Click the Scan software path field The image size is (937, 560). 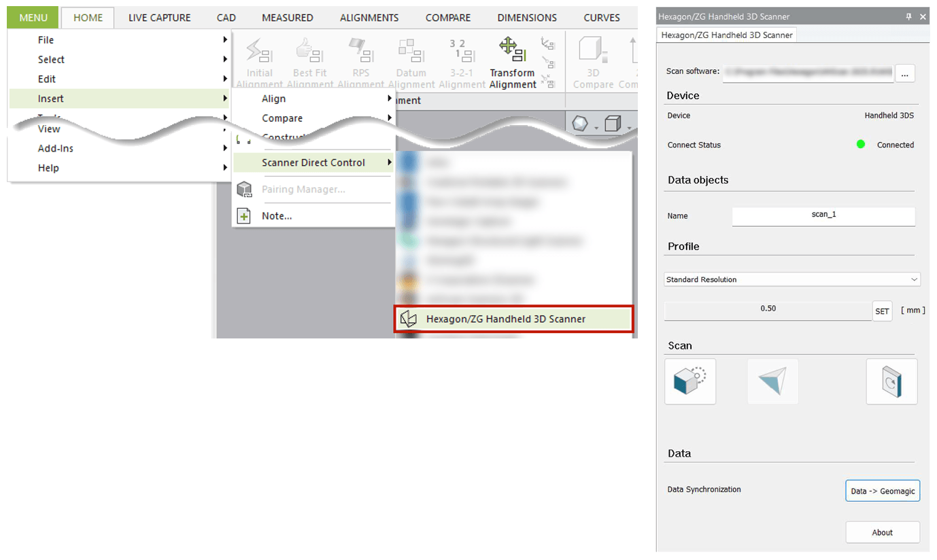(808, 71)
